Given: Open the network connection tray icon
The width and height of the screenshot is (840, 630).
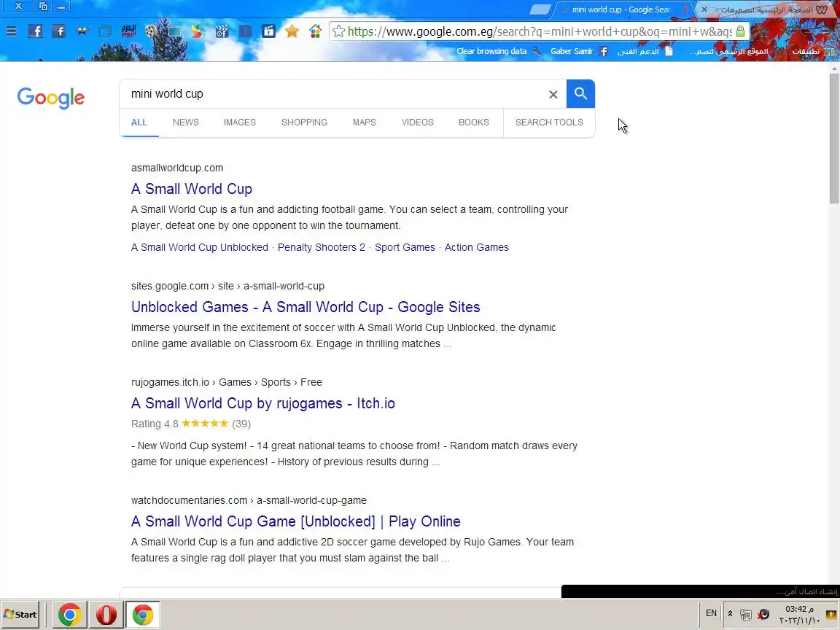Looking at the screenshot, I should pos(745,615).
